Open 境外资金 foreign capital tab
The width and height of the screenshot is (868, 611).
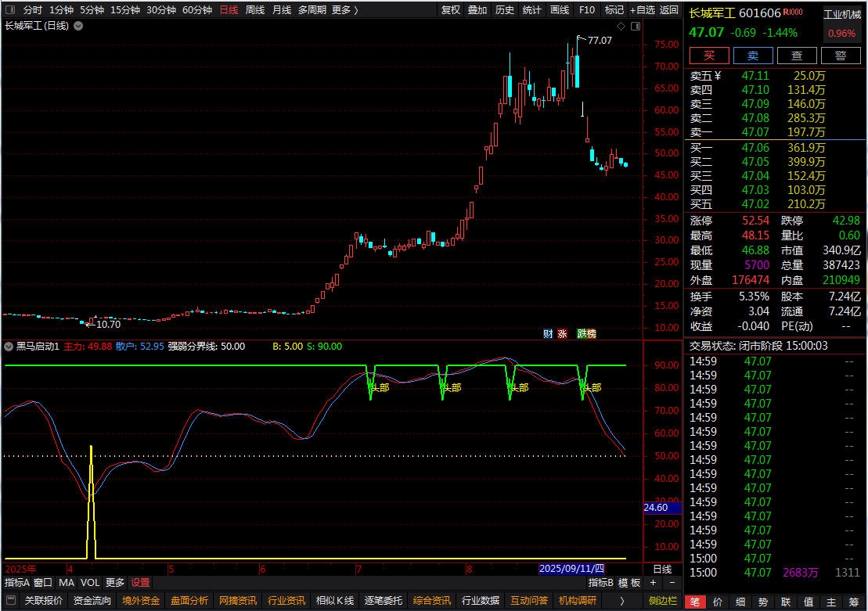[141, 601]
